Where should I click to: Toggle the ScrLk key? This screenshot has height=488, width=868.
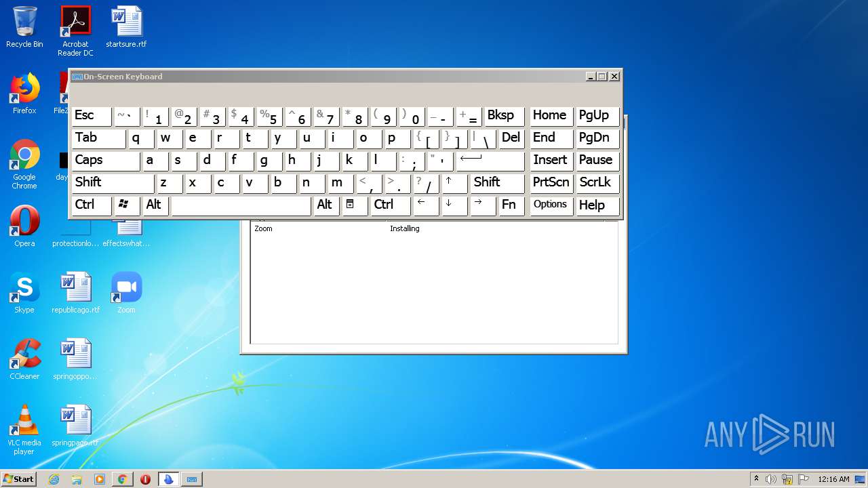click(x=597, y=182)
